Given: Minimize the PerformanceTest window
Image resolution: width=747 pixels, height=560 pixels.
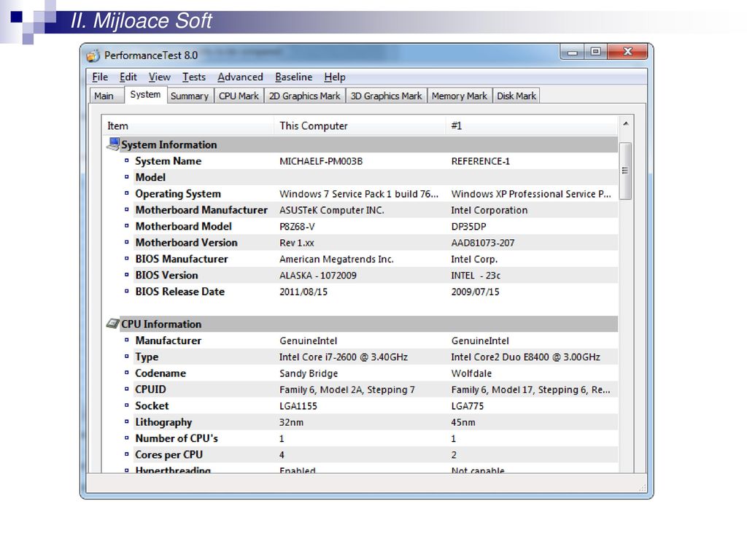Looking at the screenshot, I should (x=572, y=52).
